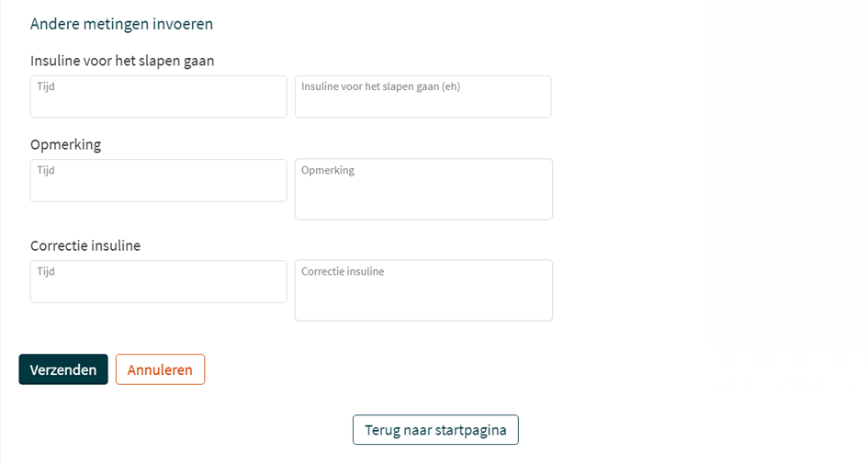Click the 'Tijd' placeholder in the correction row
The width and height of the screenshot is (868, 465).
pyautogui.click(x=46, y=271)
